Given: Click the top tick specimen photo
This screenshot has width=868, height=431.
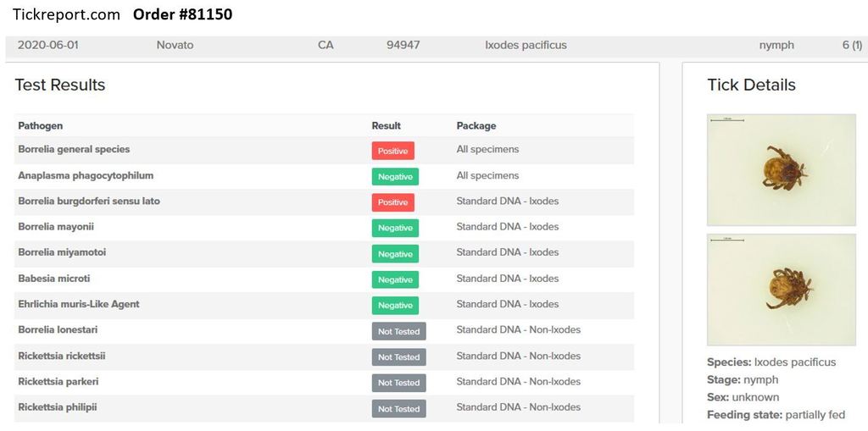Looking at the screenshot, I should coord(781,169).
